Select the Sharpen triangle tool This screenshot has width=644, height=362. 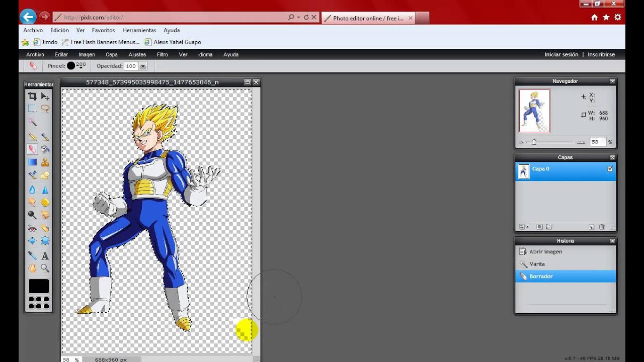(x=45, y=190)
